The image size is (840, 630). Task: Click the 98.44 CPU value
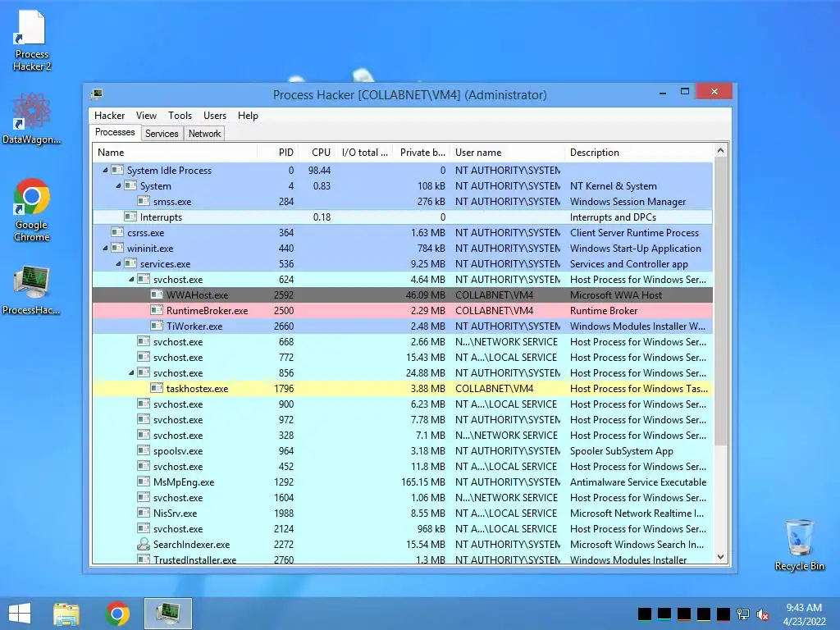pos(319,171)
